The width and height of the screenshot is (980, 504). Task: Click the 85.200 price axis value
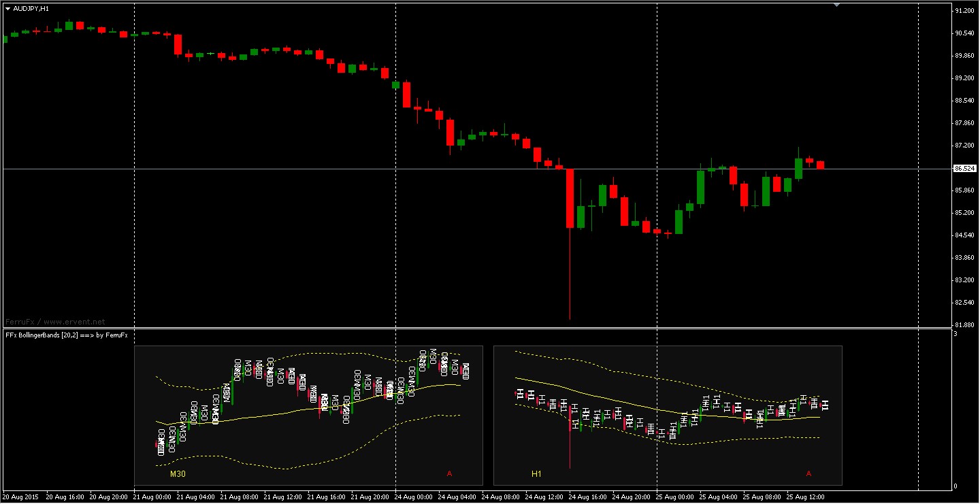click(964, 213)
